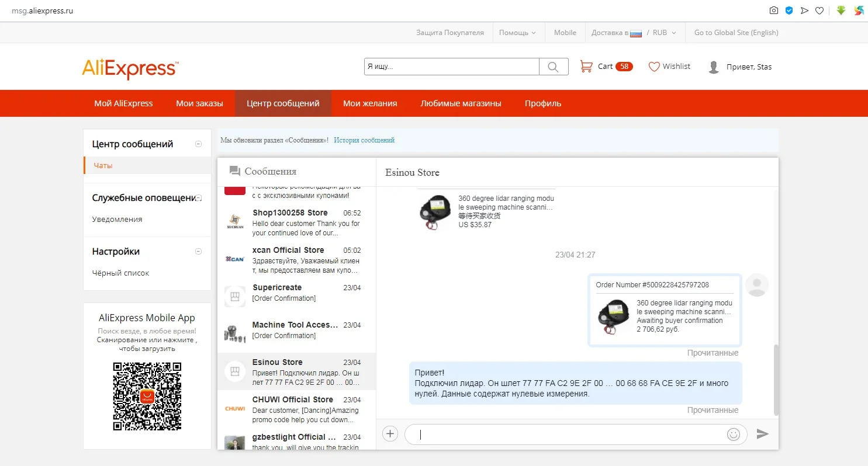Open Чёрный список in the sidebar
Image resolution: width=868 pixels, height=466 pixels.
(x=120, y=273)
